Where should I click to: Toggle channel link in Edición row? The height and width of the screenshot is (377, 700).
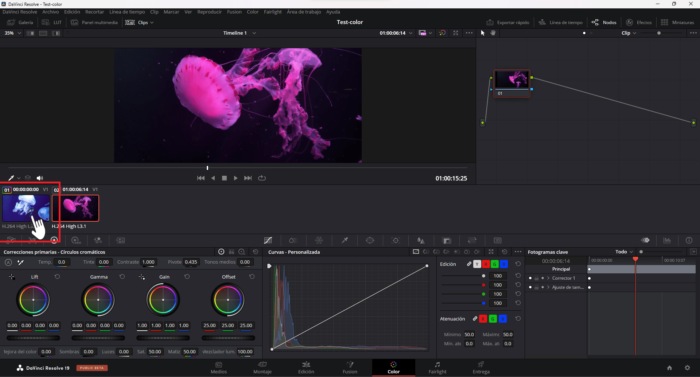(469, 264)
